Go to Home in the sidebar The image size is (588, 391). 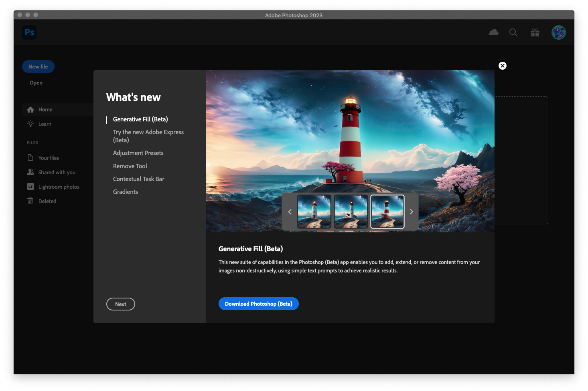58,109
